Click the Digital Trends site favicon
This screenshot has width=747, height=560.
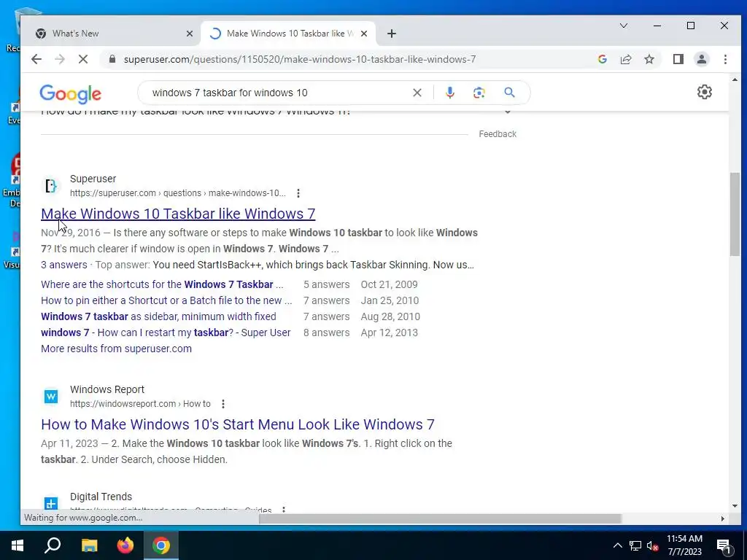pos(50,503)
